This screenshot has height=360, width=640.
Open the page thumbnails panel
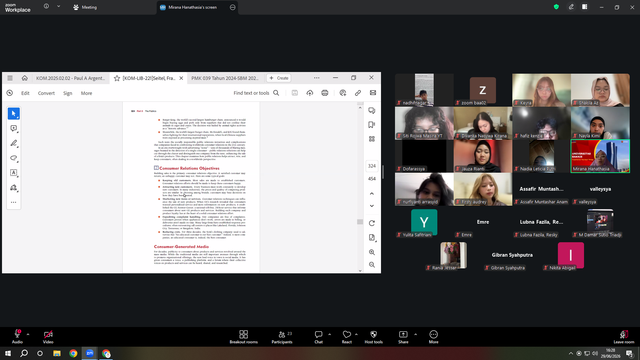(372, 139)
